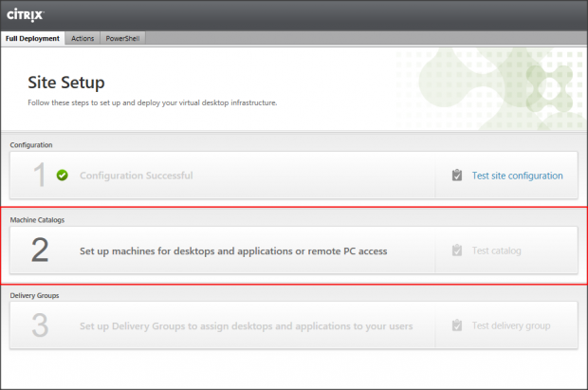Click the Test catalog link

tap(497, 251)
